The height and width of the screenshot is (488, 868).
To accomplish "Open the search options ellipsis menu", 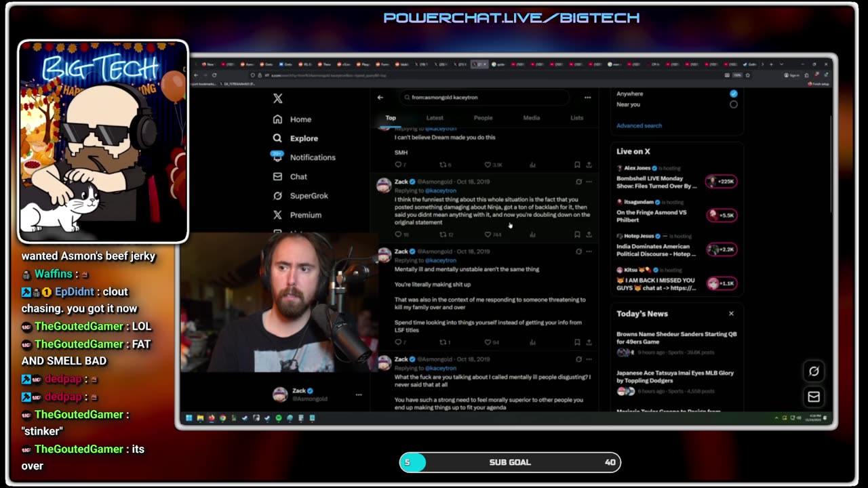I will click(x=587, y=98).
